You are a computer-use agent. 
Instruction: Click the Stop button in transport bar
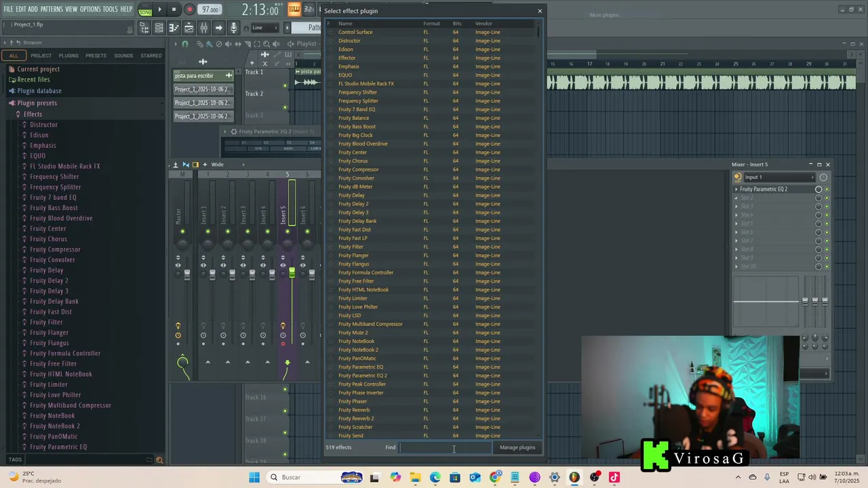tap(174, 9)
